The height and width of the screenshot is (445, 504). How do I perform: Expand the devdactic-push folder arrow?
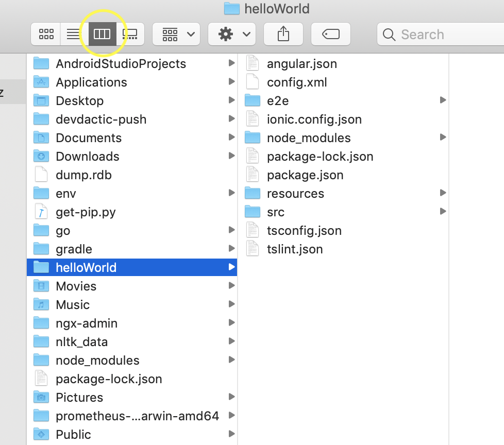click(231, 119)
